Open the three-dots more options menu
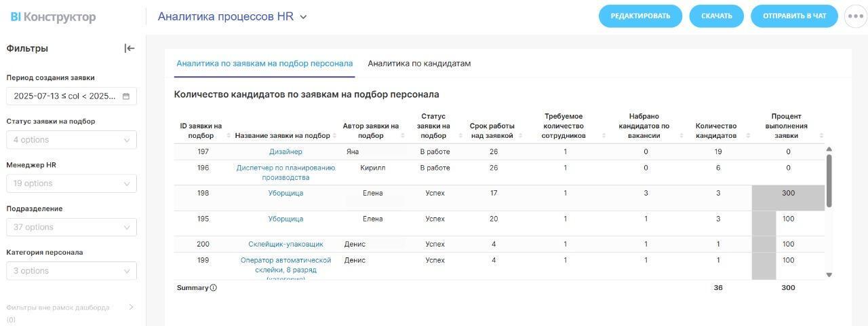 pyautogui.click(x=856, y=16)
